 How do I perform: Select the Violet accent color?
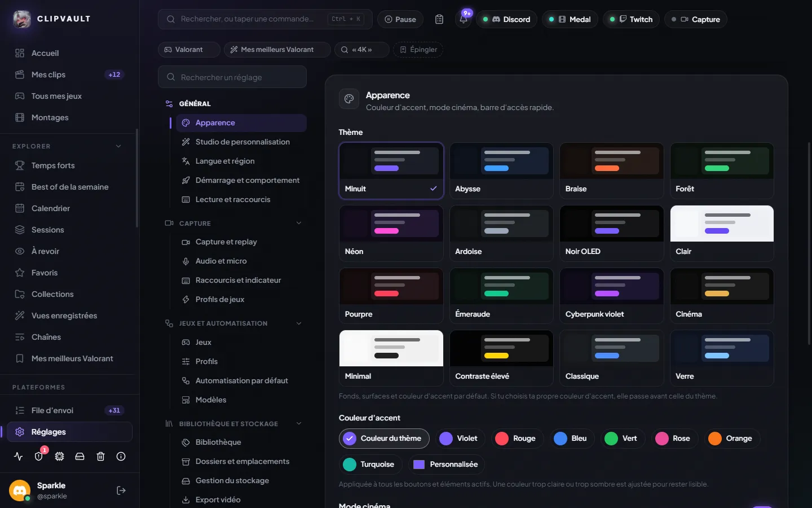click(460, 439)
